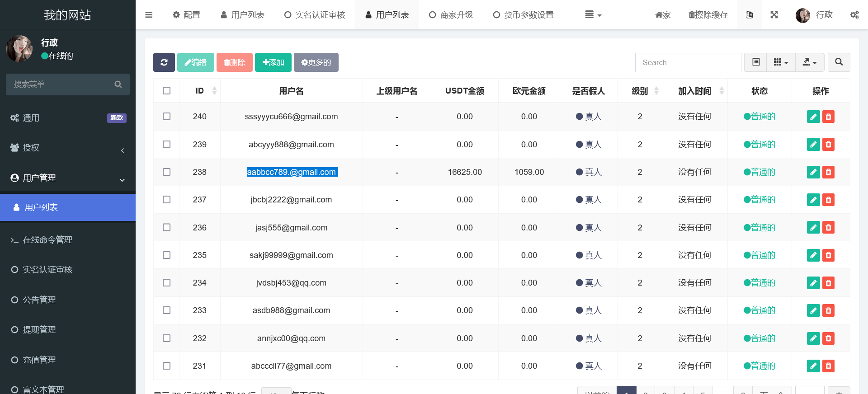
Task: Open the settings gears icon at top right
Action: click(x=854, y=15)
